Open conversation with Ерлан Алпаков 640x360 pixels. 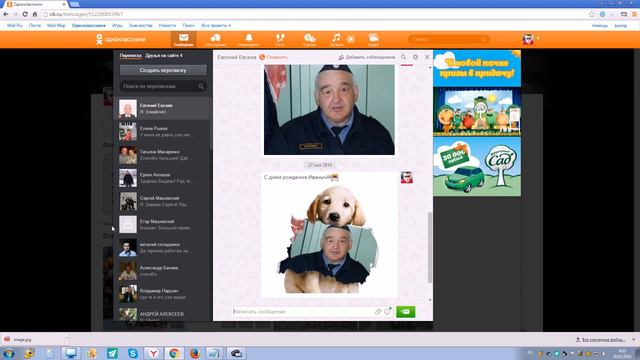click(162, 178)
